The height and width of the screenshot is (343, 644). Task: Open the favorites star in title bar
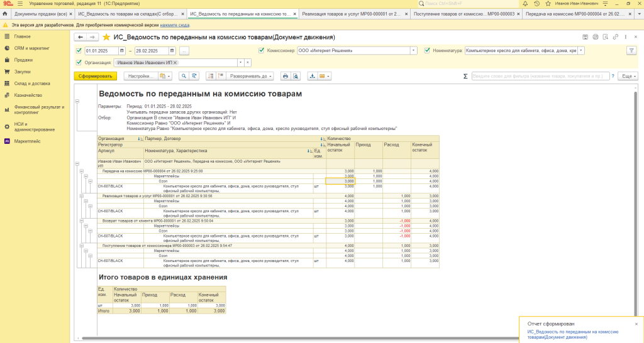548,4
